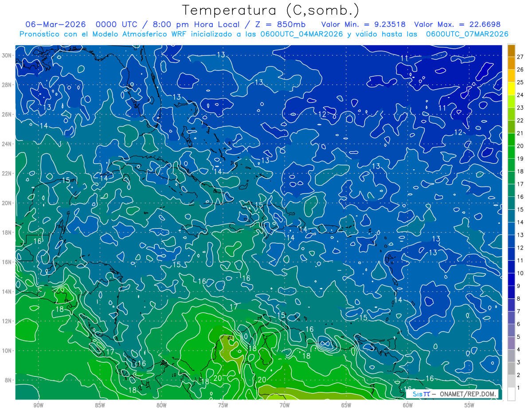This screenshot has width=532, height=411.
Task: Click 'Valor Min. = 9.23518' text
Action: [x=363, y=24]
